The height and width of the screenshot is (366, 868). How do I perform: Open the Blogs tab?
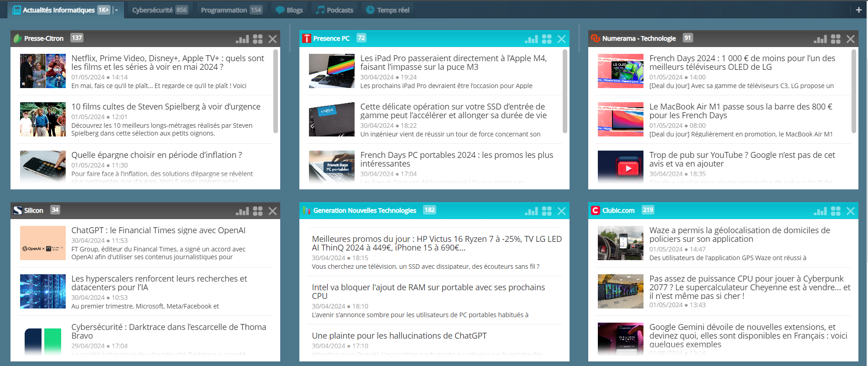click(x=289, y=10)
